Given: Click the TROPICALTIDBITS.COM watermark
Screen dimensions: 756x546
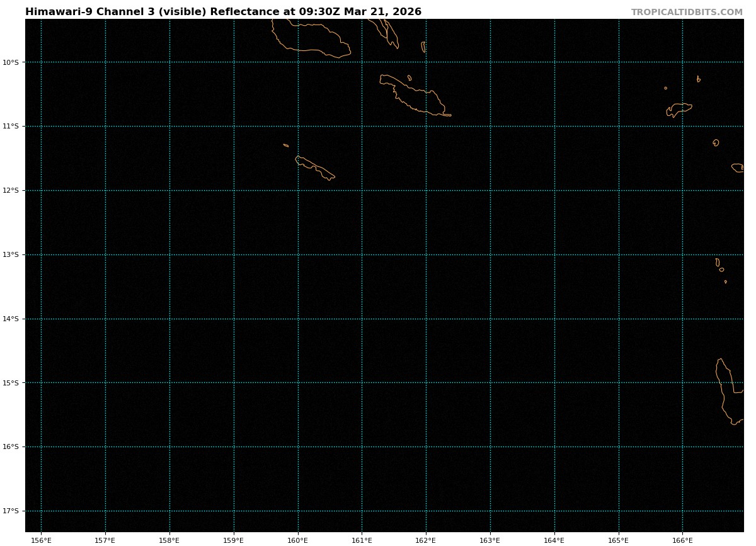Looking at the screenshot, I should click(x=687, y=13).
